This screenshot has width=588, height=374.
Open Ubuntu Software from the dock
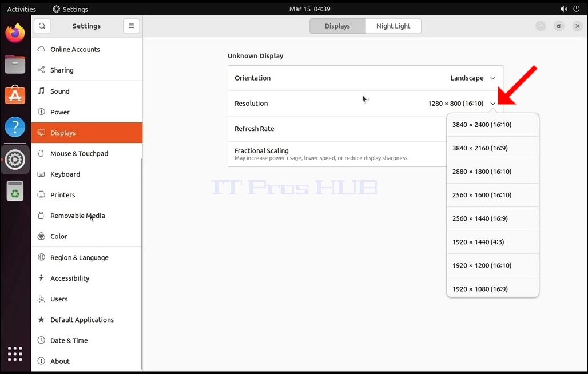[x=15, y=95]
